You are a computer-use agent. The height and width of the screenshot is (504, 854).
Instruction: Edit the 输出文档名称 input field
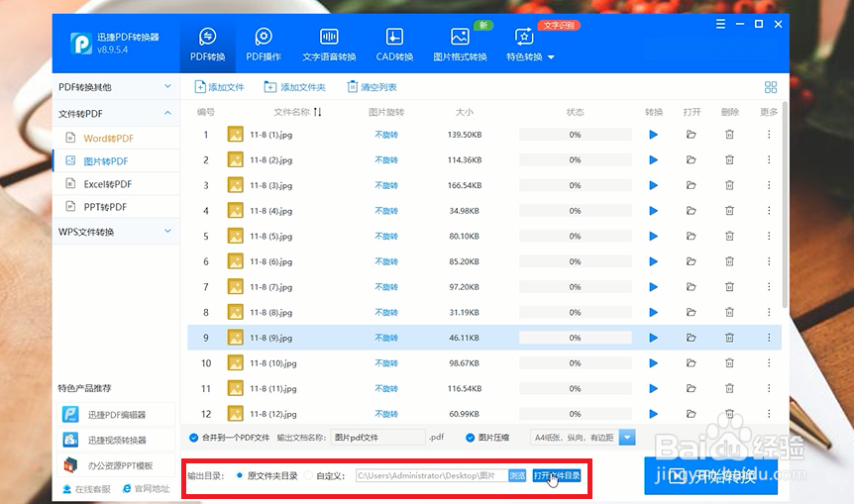click(x=378, y=438)
